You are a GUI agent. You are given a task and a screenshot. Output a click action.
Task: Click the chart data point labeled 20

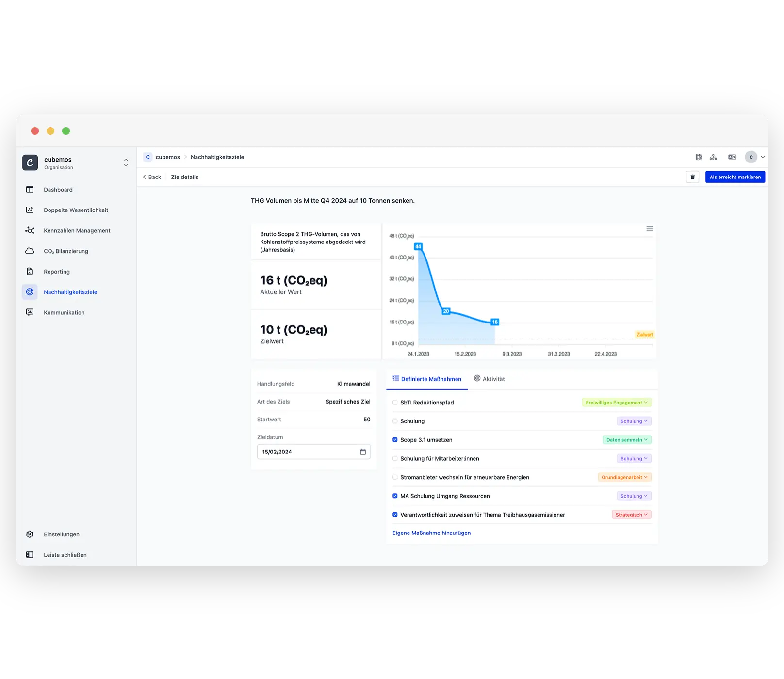coord(446,311)
